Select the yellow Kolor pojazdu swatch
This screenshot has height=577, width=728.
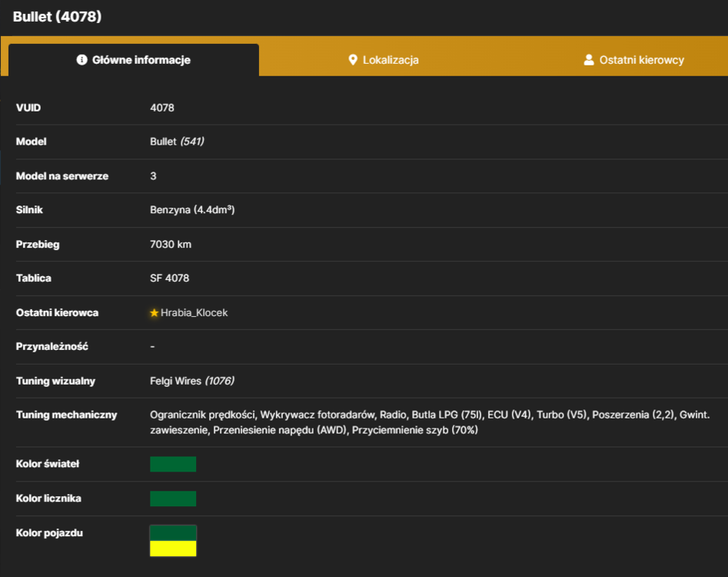tap(173, 549)
